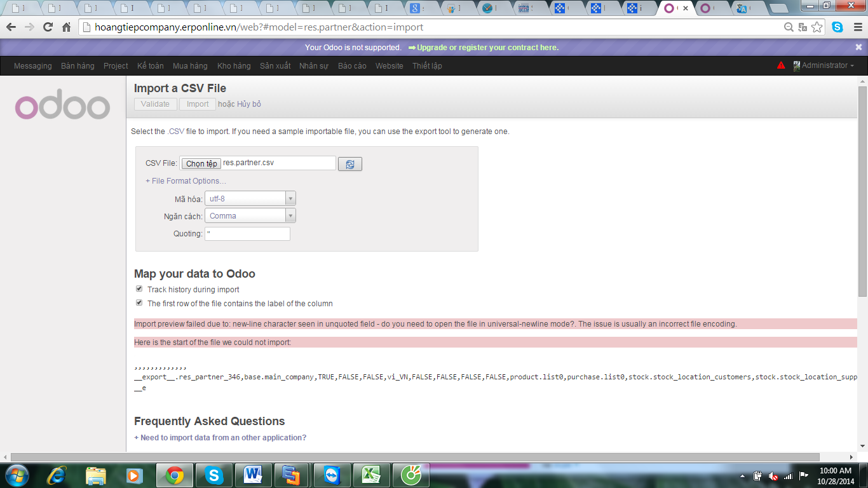
Task: Open the Ngăn cách separator dropdown
Action: 250,215
